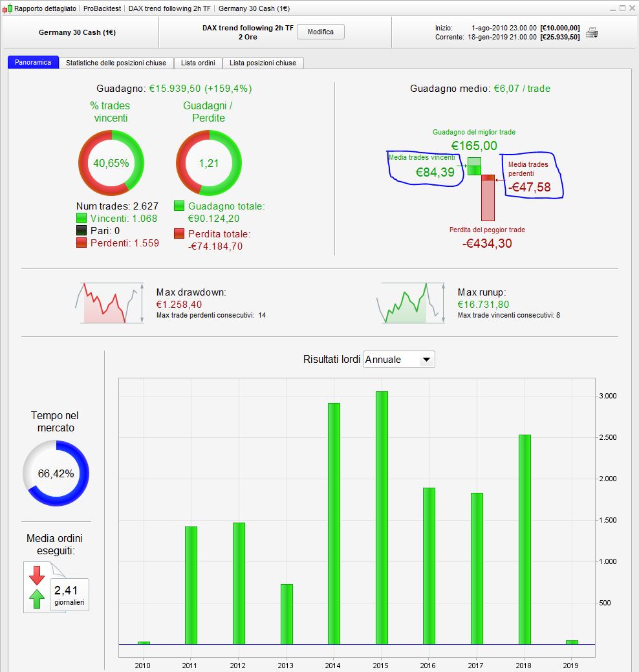Click the red down arrow orders icon

click(37, 575)
